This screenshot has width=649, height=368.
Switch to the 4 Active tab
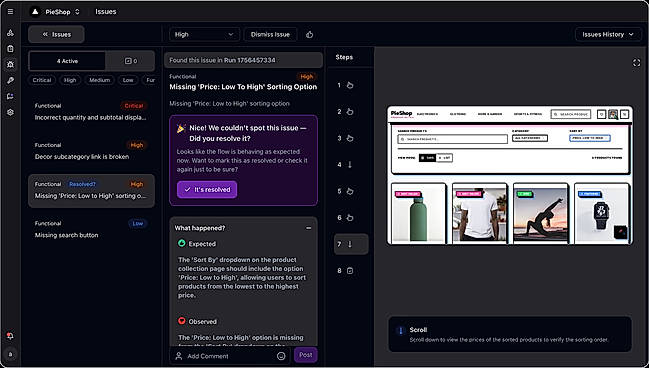point(67,61)
